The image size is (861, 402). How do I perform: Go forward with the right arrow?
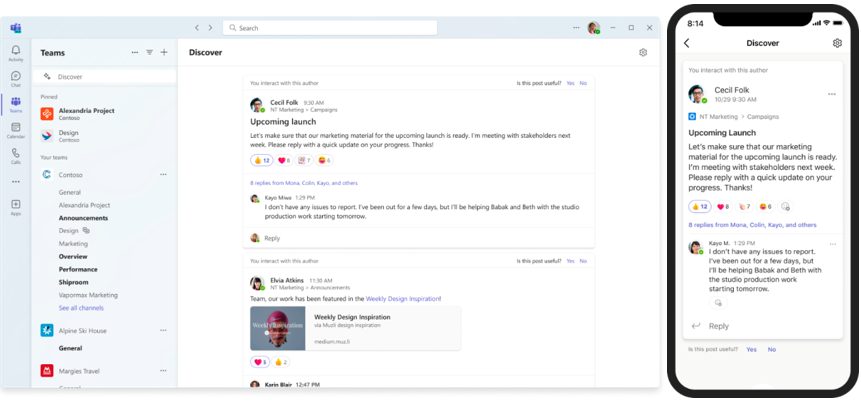pos(210,27)
